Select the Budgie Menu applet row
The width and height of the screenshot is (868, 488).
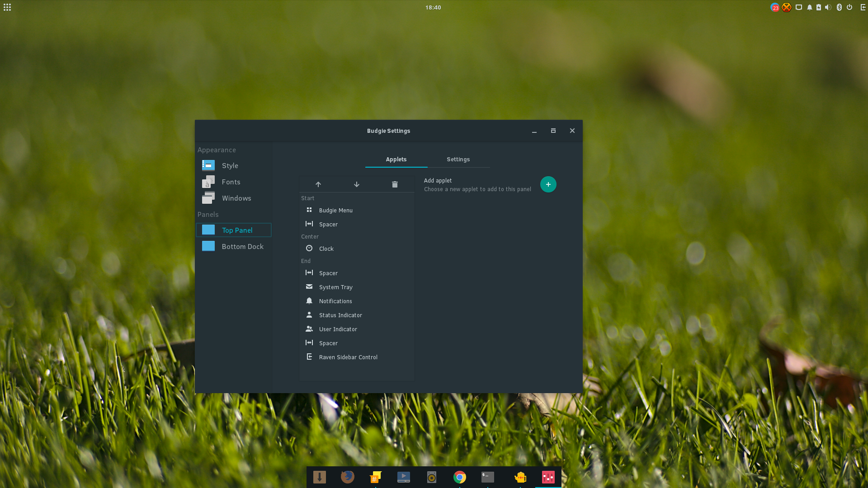[x=357, y=210]
